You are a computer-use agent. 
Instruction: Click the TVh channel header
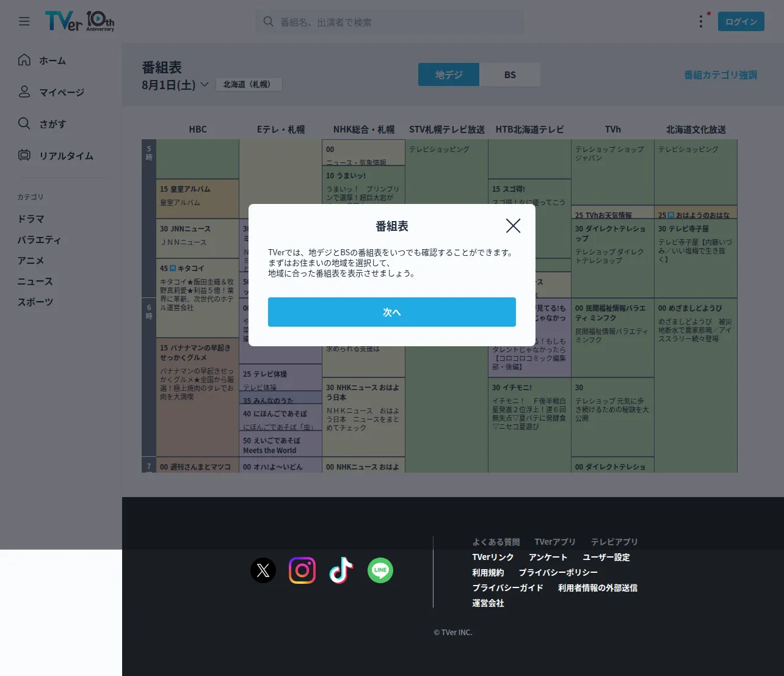pyautogui.click(x=613, y=129)
